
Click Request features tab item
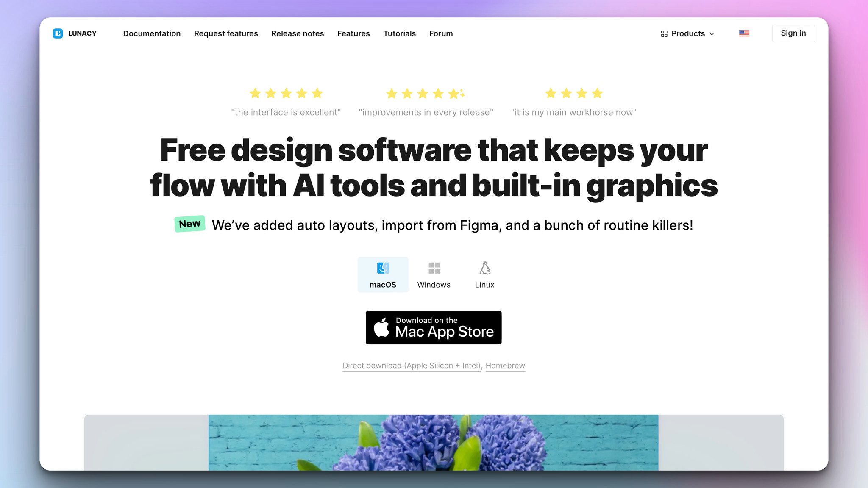pyautogui.click(x=226, y=33)
